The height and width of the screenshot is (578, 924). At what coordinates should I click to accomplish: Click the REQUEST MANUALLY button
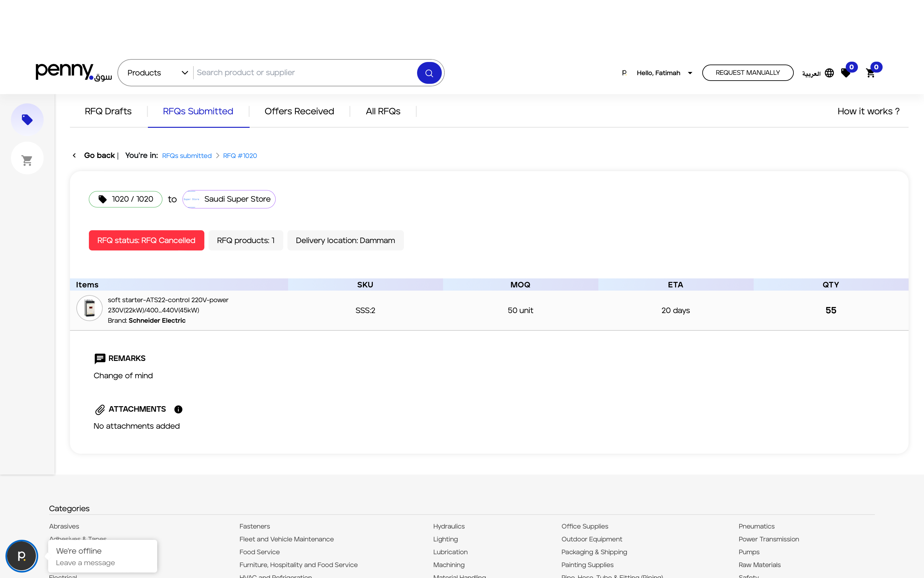(748, 73)
